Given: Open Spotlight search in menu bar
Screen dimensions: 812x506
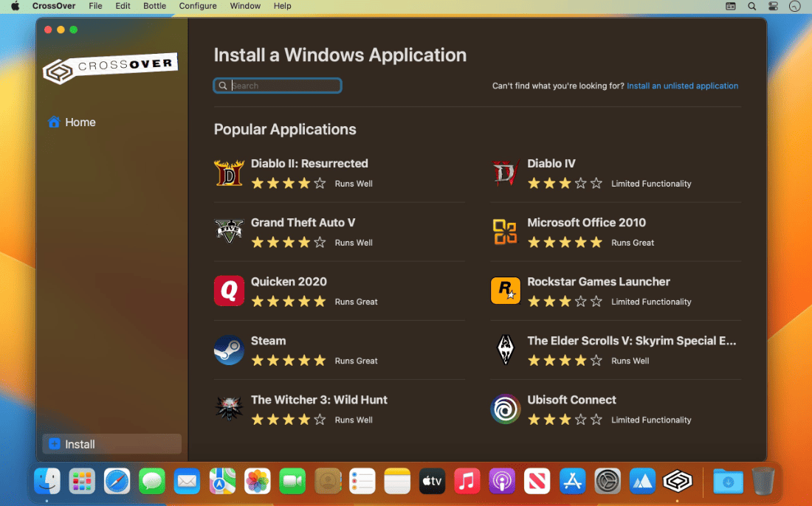Looking at the screenshot, I should 752,6.
